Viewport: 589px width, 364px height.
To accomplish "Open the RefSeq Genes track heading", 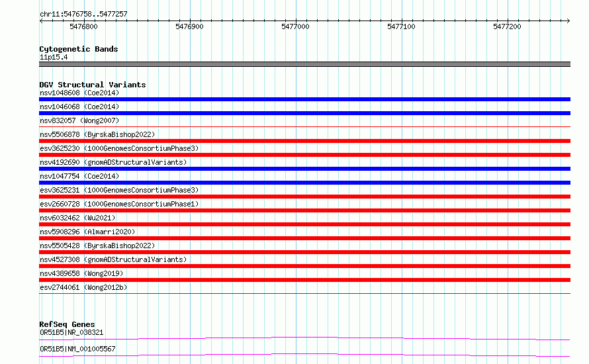I will click(67, 324).
